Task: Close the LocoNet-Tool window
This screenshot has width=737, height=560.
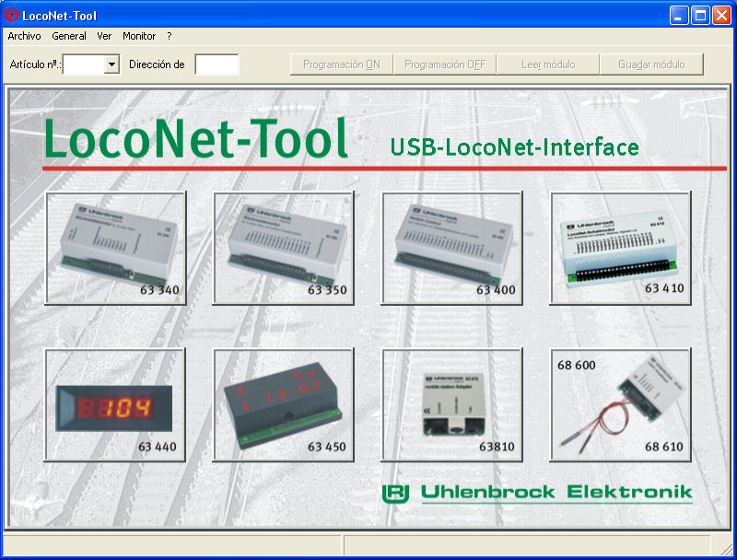Action: (x=721, y=16)
